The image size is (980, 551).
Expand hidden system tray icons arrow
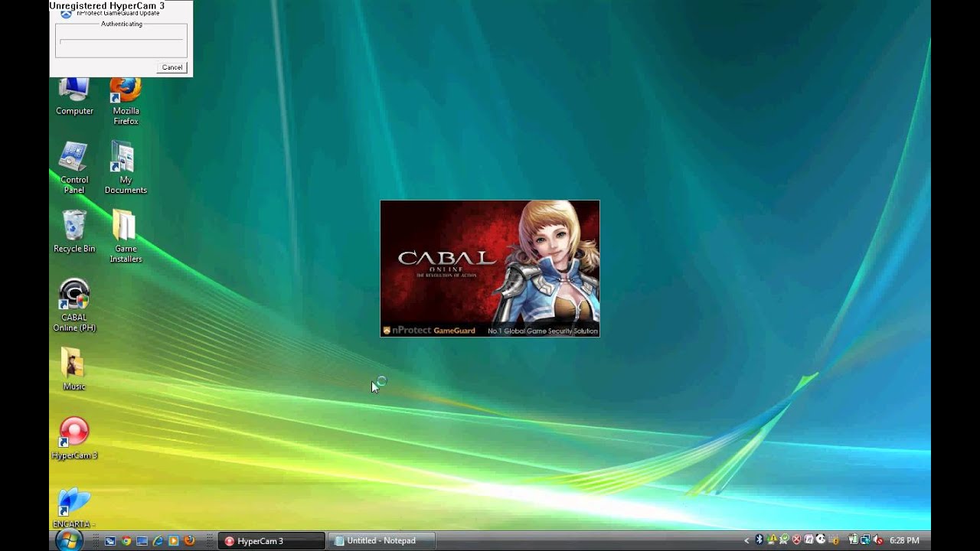(x=746, y=540)
